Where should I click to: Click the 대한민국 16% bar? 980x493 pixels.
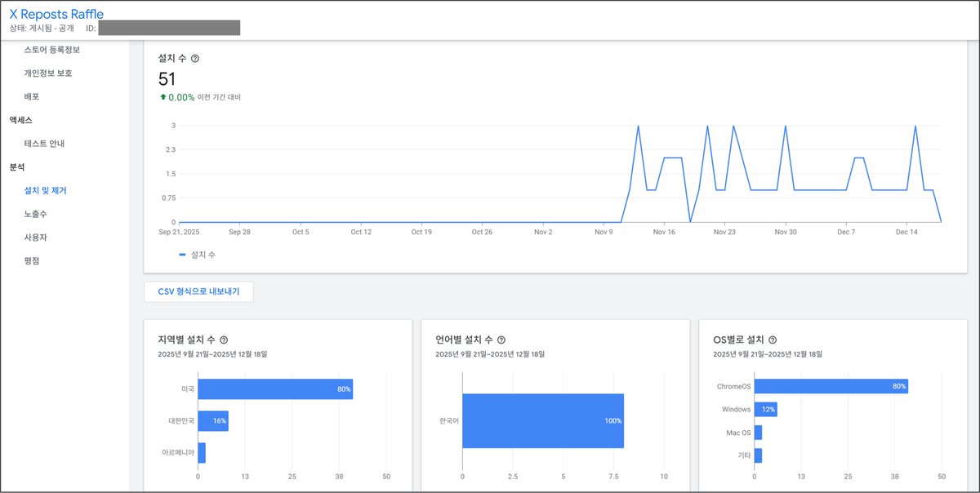coord(213,421)
